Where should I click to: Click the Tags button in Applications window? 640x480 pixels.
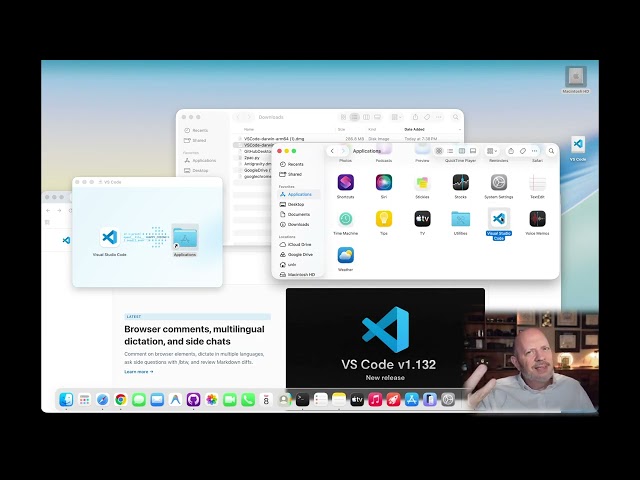pyautogui.click(x=522, y=151)
